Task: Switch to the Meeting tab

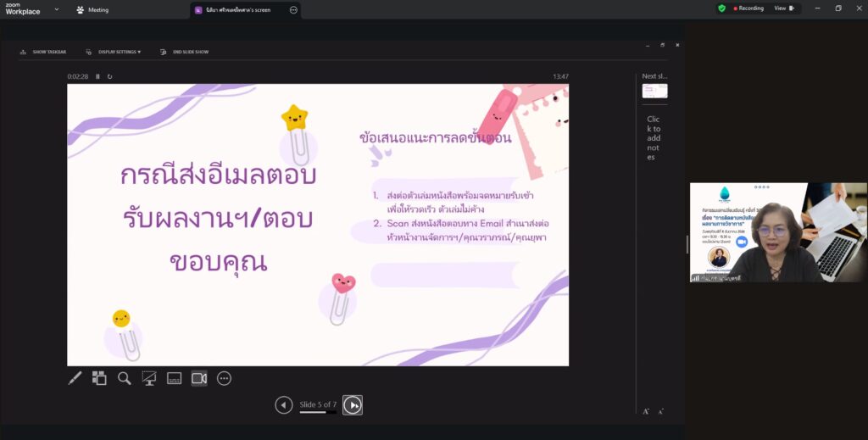Action: [x=93, y=10]
